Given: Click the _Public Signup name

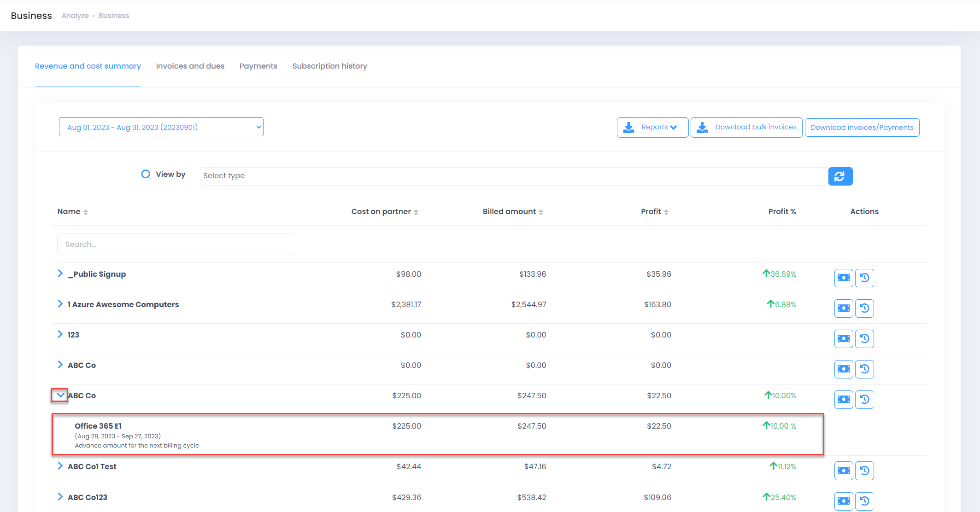Looking at the screenshot, I should pos(97,274).
